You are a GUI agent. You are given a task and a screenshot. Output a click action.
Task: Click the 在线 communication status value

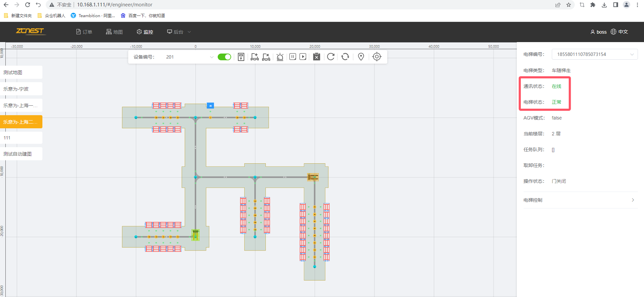point(557,86)
